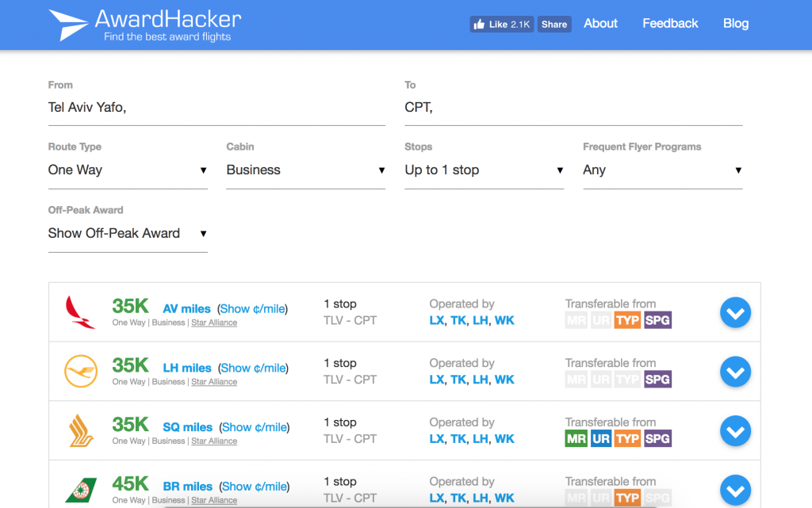Image resolution: width=812 pixels, height=508 pixels.
Task: Click WK operator in LH miles row
Action: pos(504,380)
